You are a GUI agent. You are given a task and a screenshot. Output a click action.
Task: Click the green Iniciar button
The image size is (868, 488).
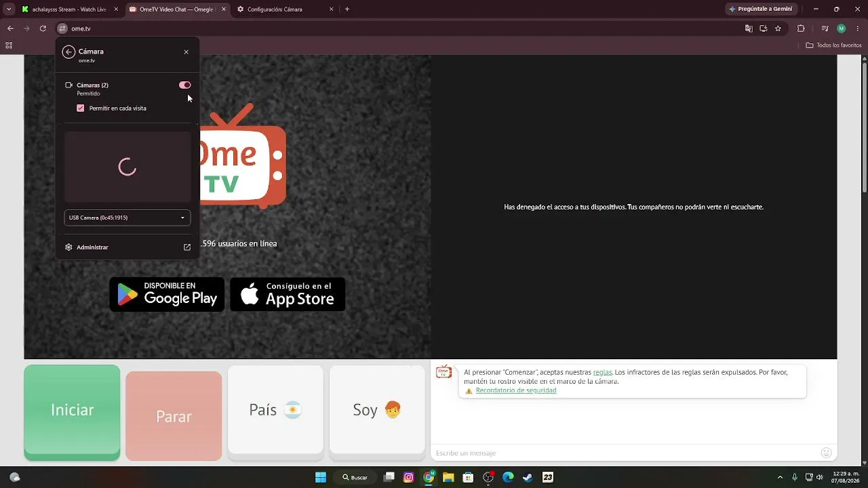(x=72, y=412)
